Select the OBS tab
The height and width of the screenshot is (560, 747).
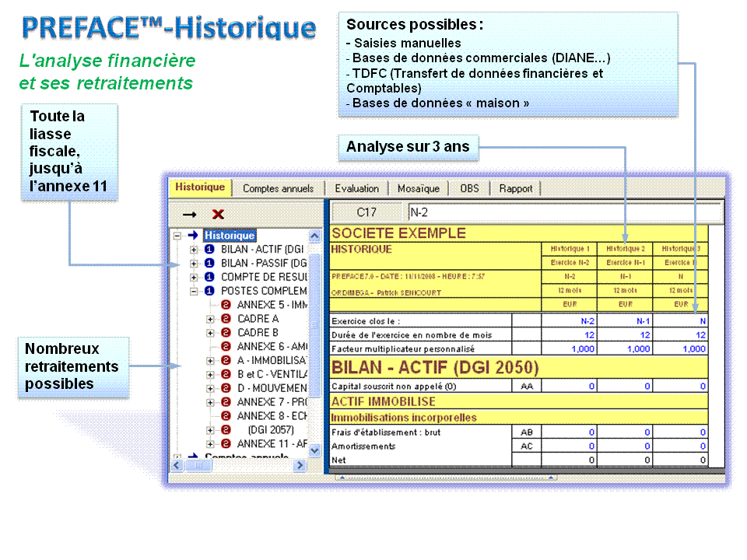[469, 188]
